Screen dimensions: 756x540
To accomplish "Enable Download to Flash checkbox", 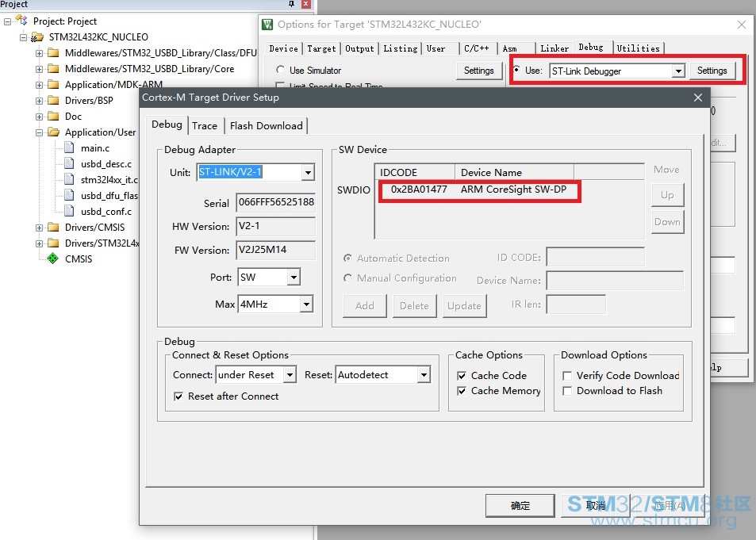I will click(567, 391).
